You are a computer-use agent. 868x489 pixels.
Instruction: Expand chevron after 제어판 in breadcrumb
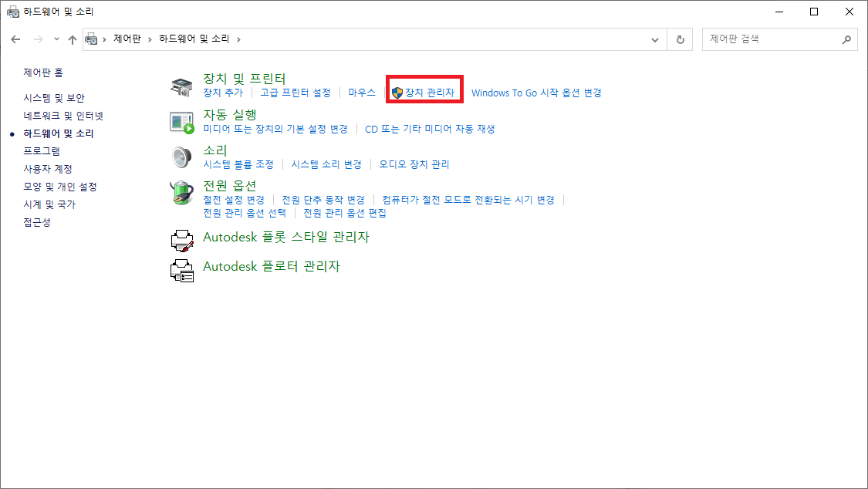coord(150,39)
